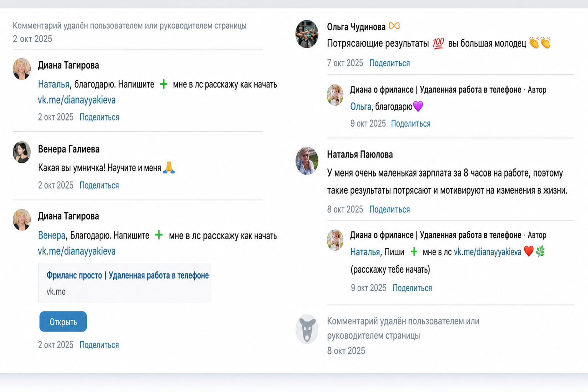
Task: Click the Наталья mention in Диана's first reply
Action: point(54,84)
